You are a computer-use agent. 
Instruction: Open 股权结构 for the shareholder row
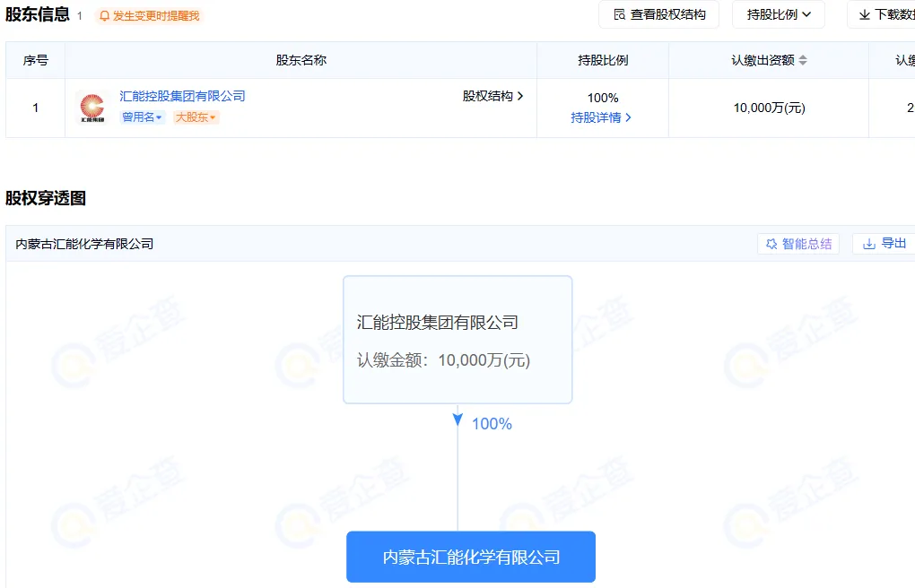tap(492, 96)
